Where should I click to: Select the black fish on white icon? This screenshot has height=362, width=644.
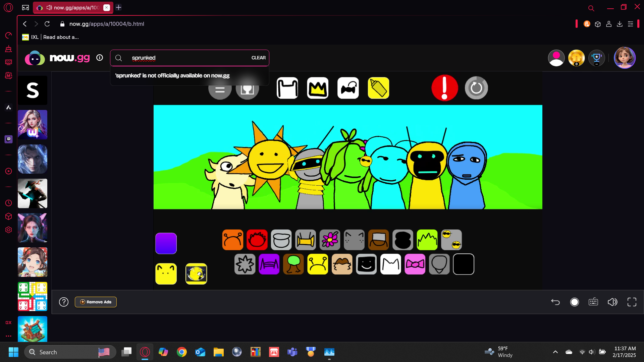[x=348, y=88]
